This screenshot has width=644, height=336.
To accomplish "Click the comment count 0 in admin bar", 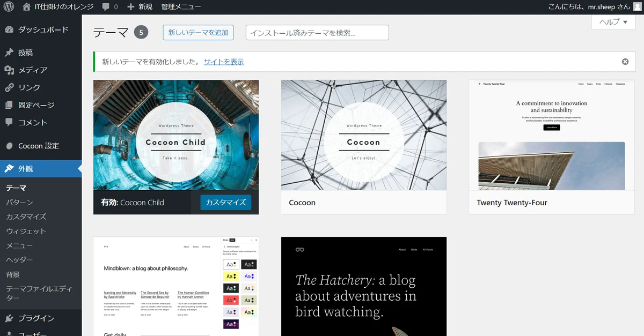I will 116,7.
